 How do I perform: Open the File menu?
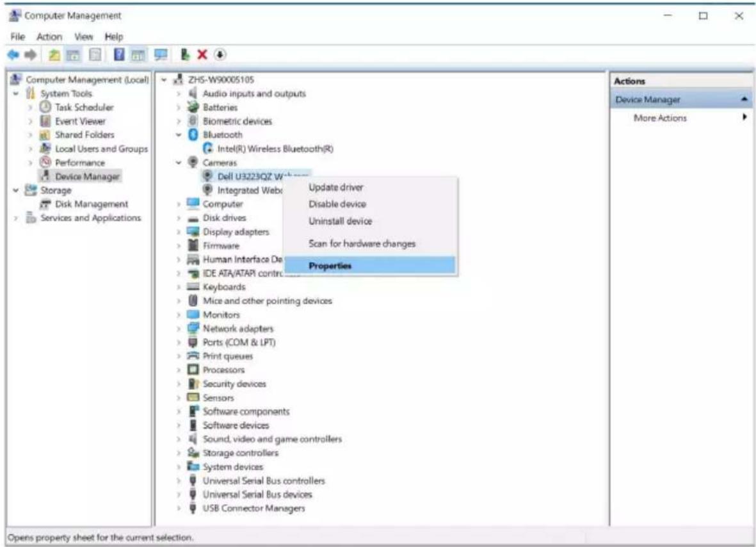click(x=17, y=37)
